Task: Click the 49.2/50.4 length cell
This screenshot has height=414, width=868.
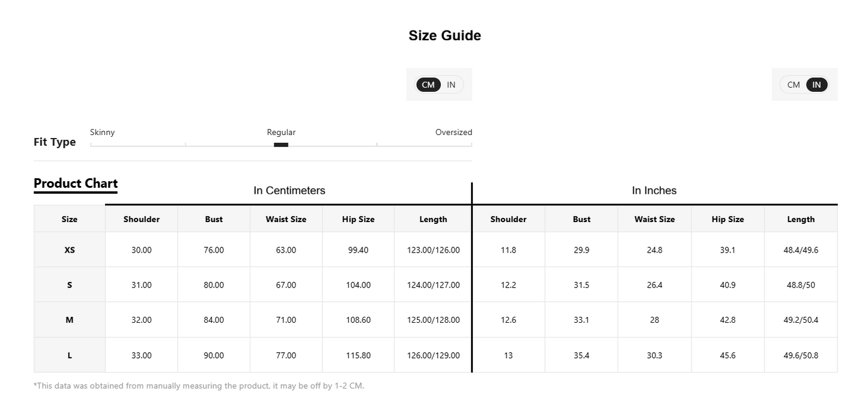Action: coord(801,320)
